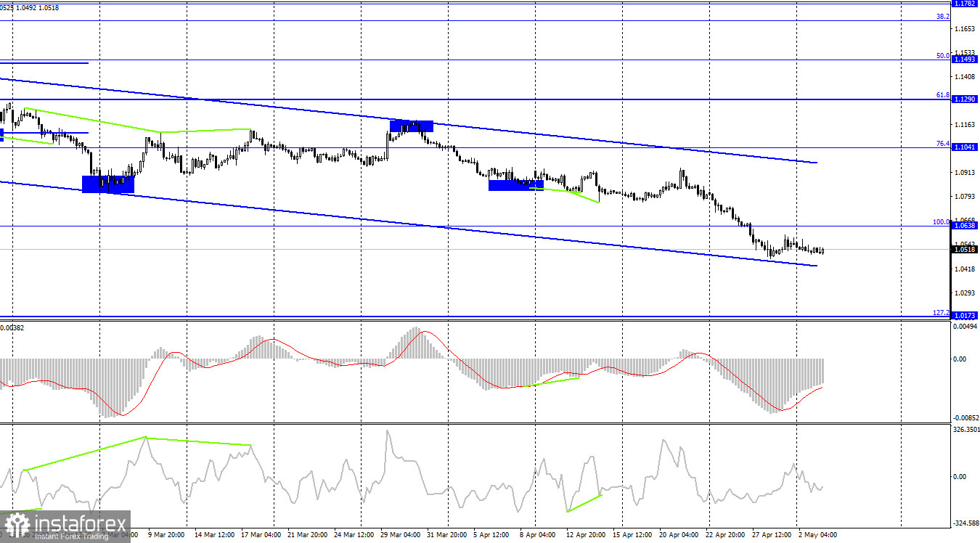Click the 50.0 Fibonacci level label
Screen dimensions: 980x543
[943, 55]
